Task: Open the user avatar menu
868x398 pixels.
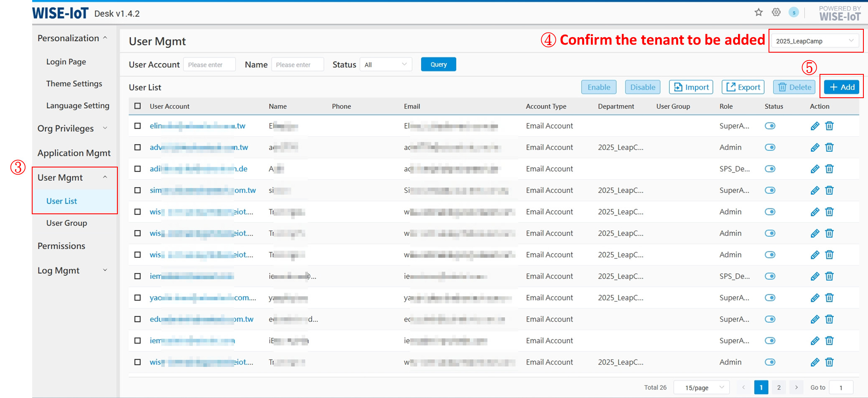Action: pyautogui.click(x=794, y=13)
